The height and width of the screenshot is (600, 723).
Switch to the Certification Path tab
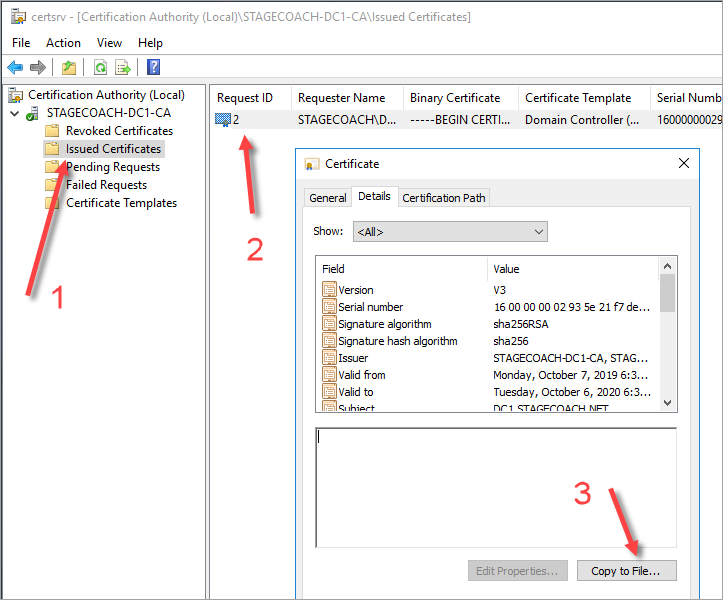tap(443, 198)
